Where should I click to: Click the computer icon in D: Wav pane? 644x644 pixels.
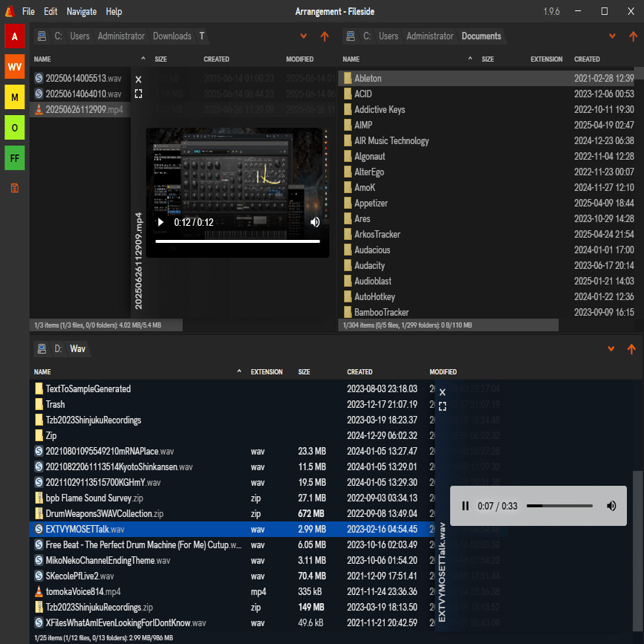[x=42, y=348]
